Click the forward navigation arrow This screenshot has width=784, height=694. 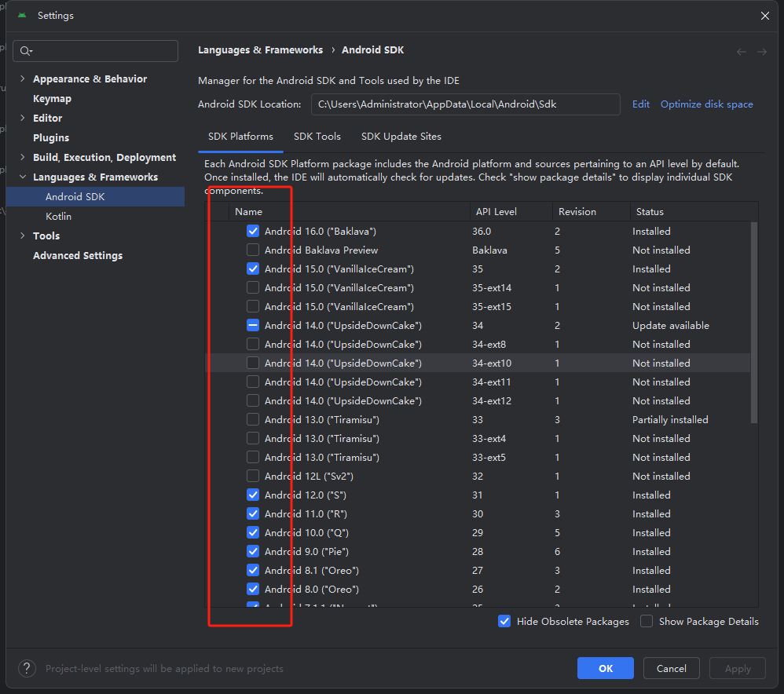(x=761, y=52)
